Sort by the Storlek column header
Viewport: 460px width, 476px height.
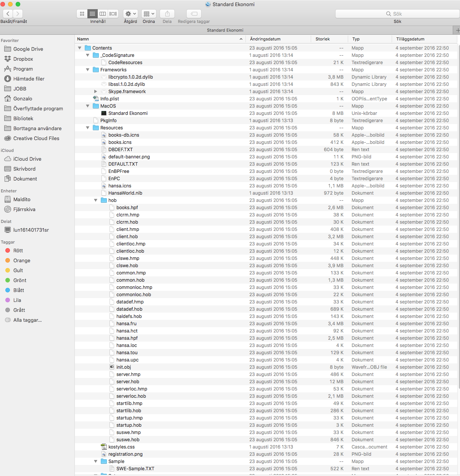[330, 39]
